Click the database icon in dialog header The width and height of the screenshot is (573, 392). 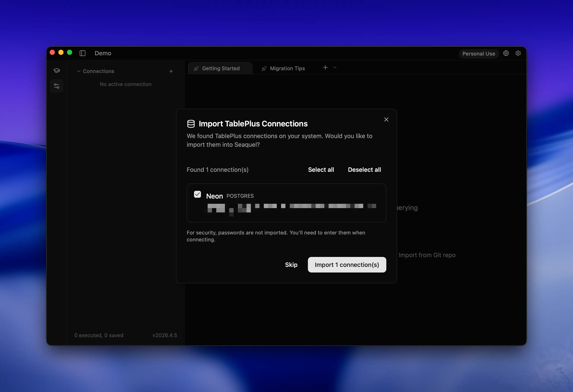[x=191, y=124]
